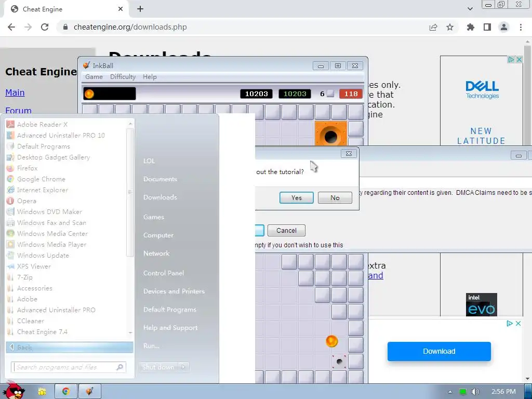Click the InkBall icon in the taskbar
Screen dimensions: 532x399
(x=89, y=391)
